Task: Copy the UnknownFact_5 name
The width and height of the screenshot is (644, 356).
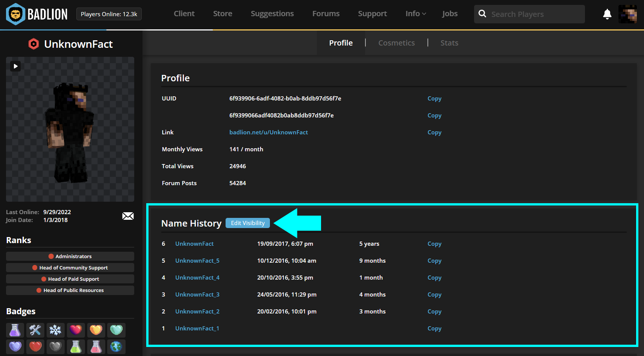Action: (434, 261)
